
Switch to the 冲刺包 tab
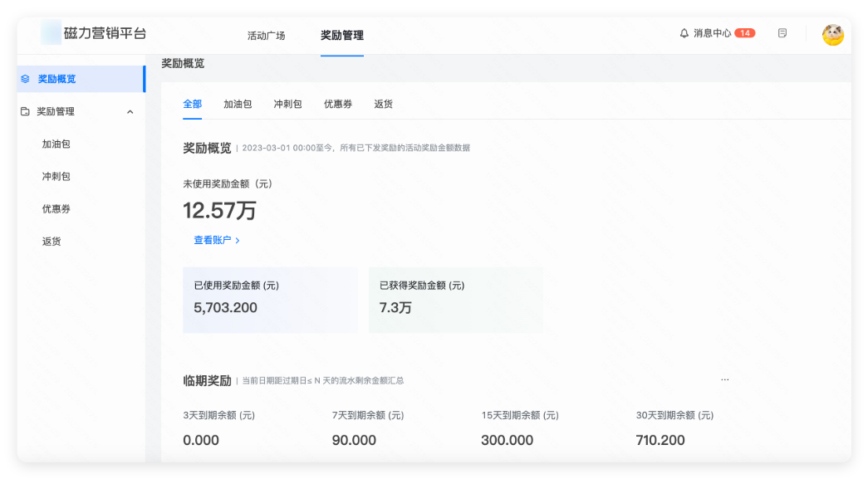(x=287, y=104)
